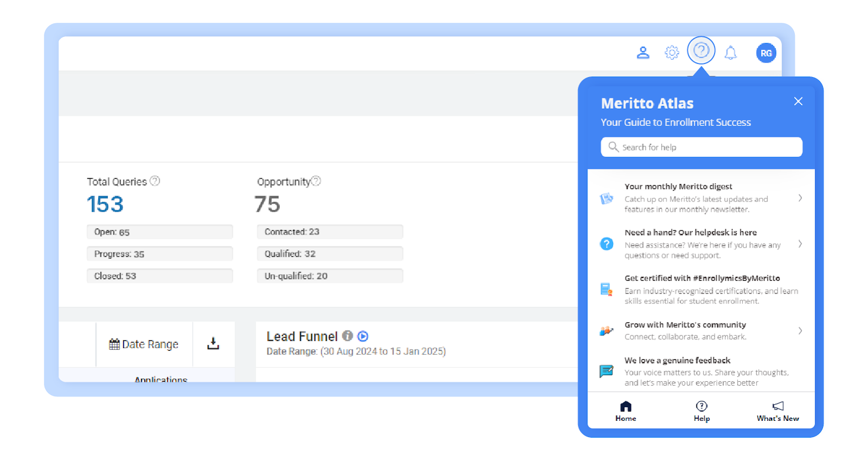Switch to the What's New tab
The width and height of the screenshot is (868, 461).
[777, 411]
